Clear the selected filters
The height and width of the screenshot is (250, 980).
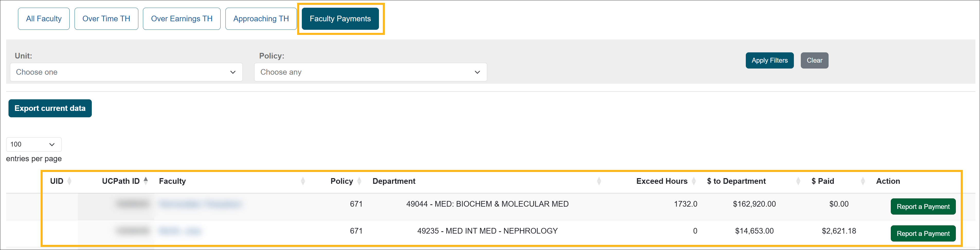click(814, 60)
